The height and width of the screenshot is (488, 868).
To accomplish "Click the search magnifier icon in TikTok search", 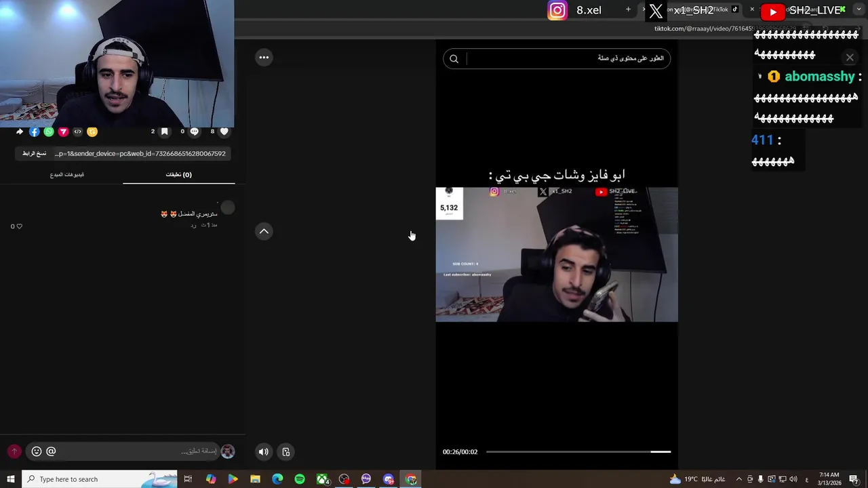I will click(454, 59).
